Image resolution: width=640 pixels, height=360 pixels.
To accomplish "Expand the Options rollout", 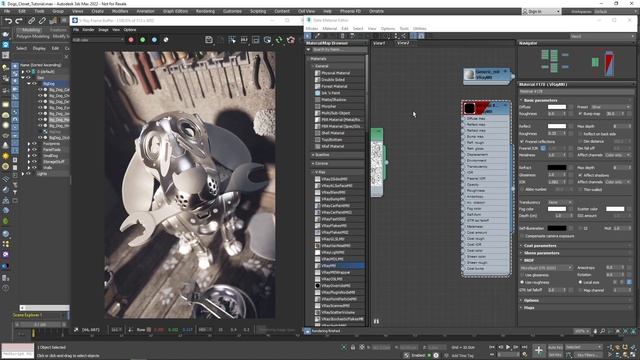I will tap(576, 300).
